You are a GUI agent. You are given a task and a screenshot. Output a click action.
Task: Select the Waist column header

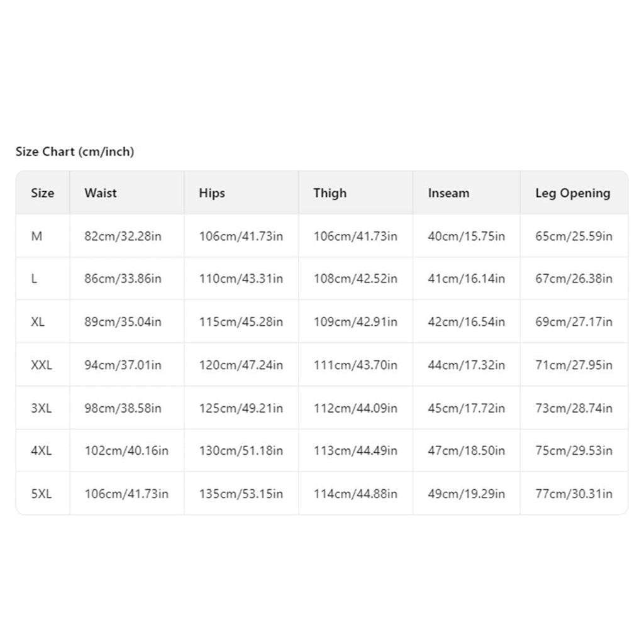pyautogui.click(x=101, y=193)
